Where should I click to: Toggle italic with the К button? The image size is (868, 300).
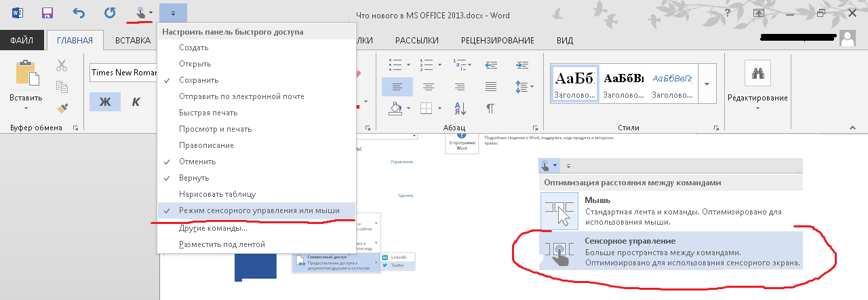[x=136, y=102]
